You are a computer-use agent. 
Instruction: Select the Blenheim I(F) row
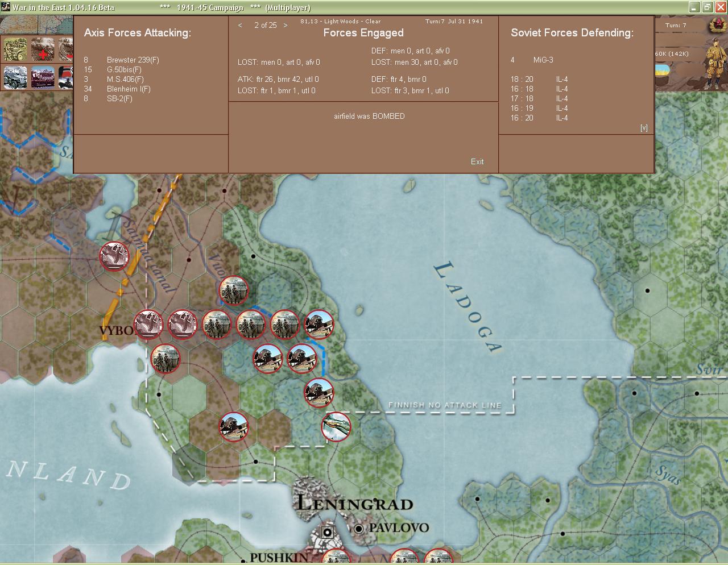117,89
